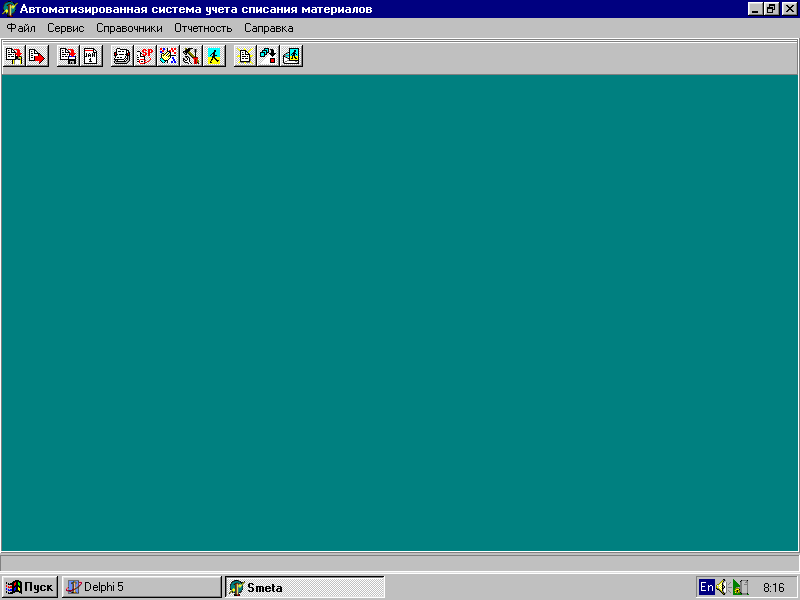Open the Саправка help menu
Viewport: 800px width, 600px height.
[269, 28]
